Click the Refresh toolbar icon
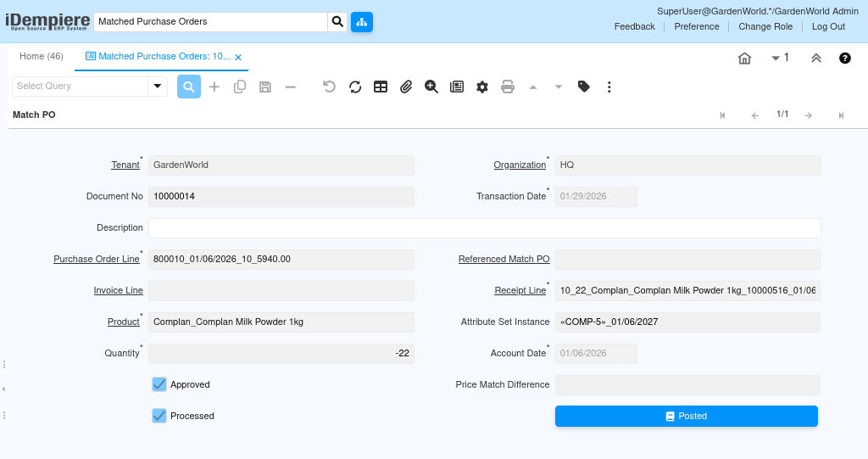The width and height of the screenshot is (868, 459). pyautogui.click(x=355, y=87)
